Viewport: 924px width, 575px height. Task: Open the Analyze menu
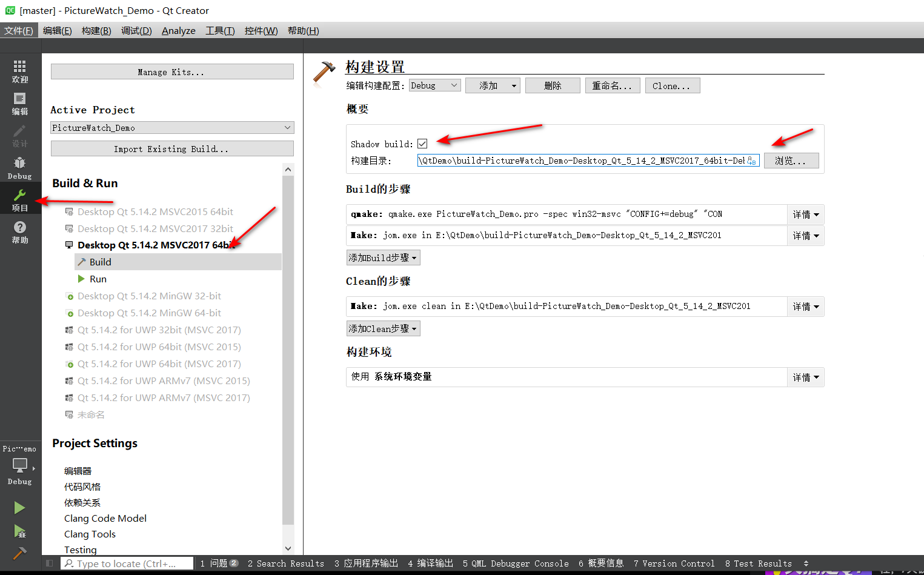click(x=179, y=30)
